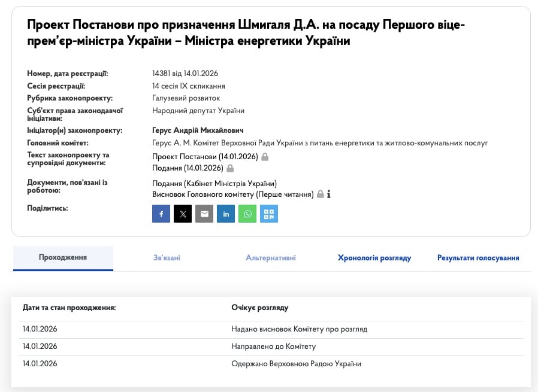Click the lock icon beside Висновок Головного комітету
Screen dimensions: 538x392
point(321,195)
